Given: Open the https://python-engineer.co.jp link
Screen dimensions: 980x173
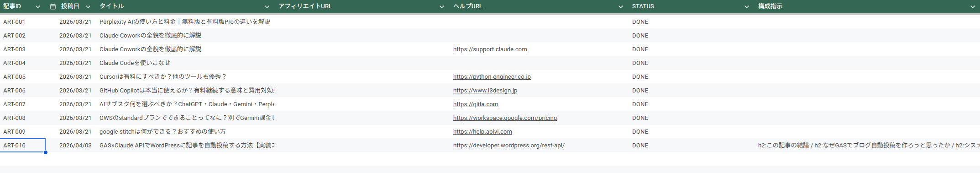Looking at the screenshot, I should coord(492,77).
